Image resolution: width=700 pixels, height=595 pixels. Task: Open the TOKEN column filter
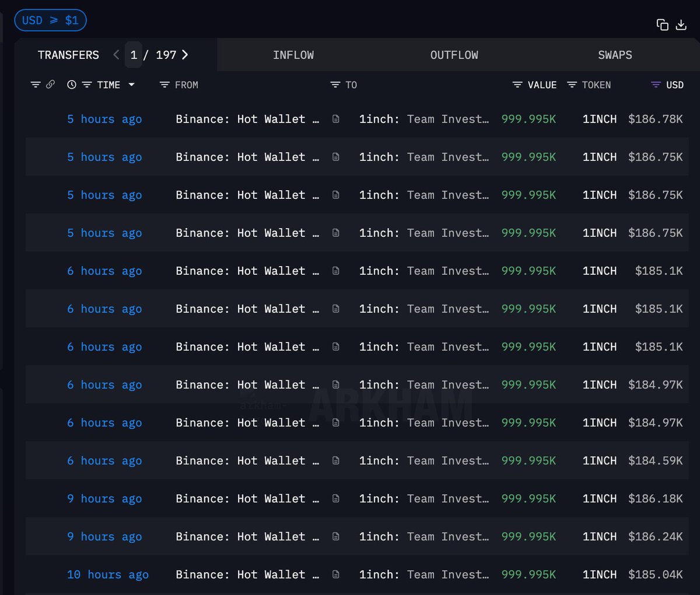[x=572, y=85]
